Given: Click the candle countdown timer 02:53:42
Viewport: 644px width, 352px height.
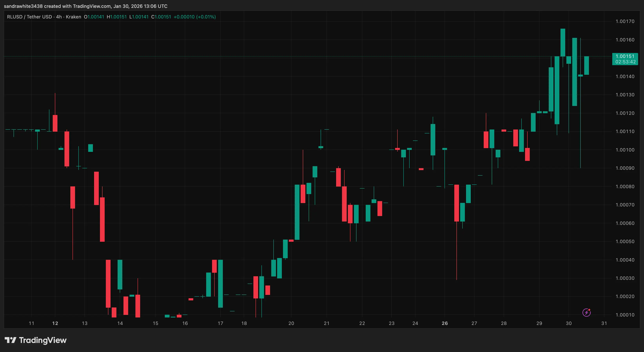Looking at the screenshot, I should coord(625,62).
